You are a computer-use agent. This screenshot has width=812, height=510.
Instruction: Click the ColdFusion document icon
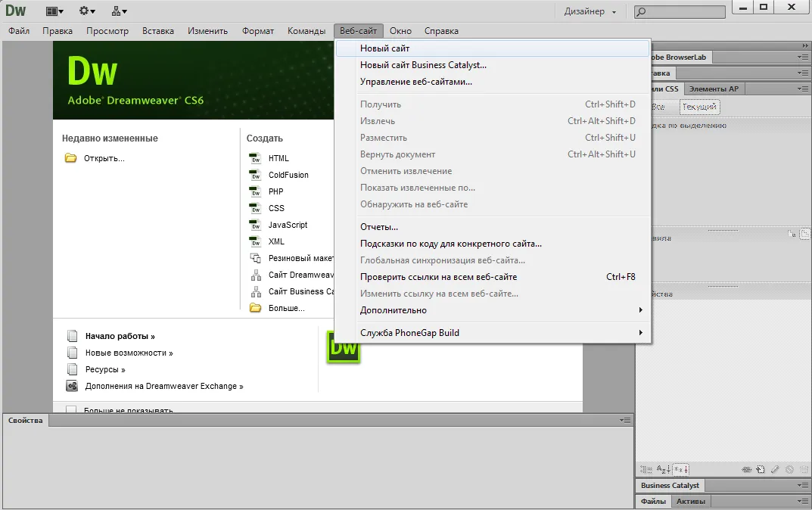[x=255, y=175]
